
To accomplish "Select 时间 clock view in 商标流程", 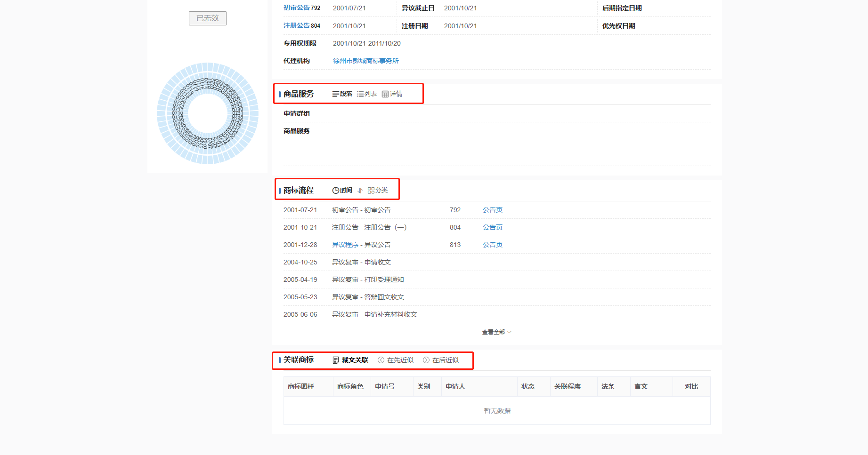I will 342,191.
